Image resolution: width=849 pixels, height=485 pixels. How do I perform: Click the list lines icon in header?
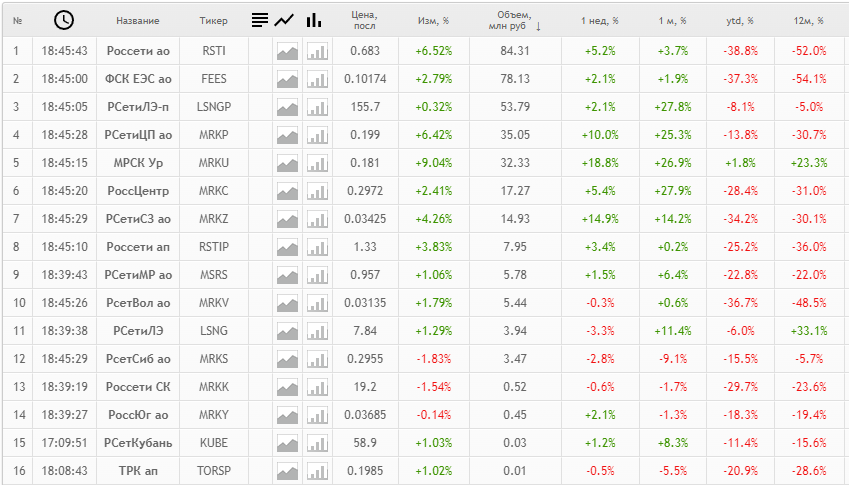point(260,20)
